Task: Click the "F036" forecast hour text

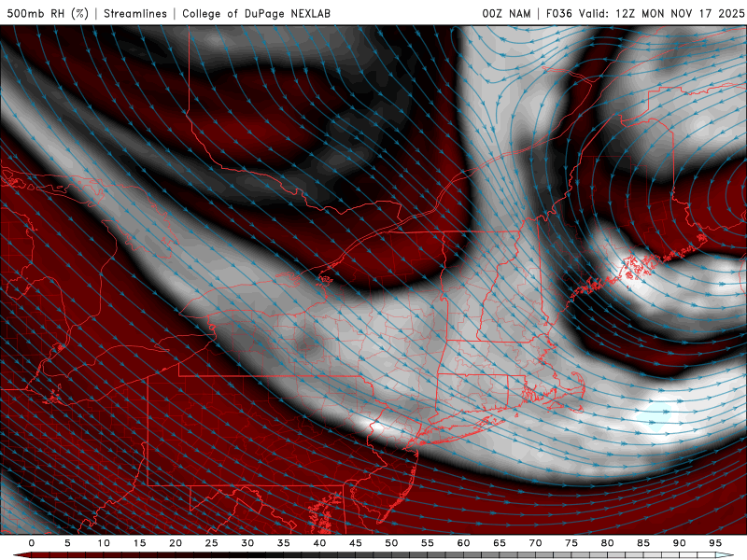Action: 558,13
